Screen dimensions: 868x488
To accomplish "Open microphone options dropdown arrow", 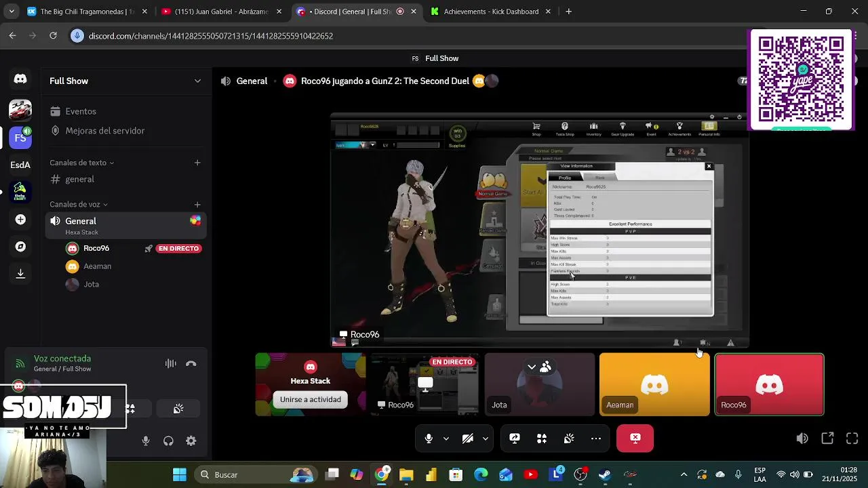I will pyautogui.click(x=446, y=439).
